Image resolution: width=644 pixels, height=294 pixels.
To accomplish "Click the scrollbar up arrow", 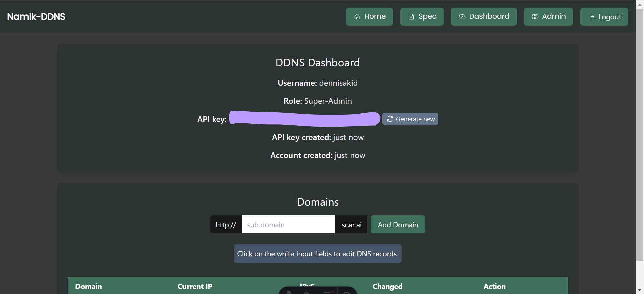I will [x=640, y=4].
